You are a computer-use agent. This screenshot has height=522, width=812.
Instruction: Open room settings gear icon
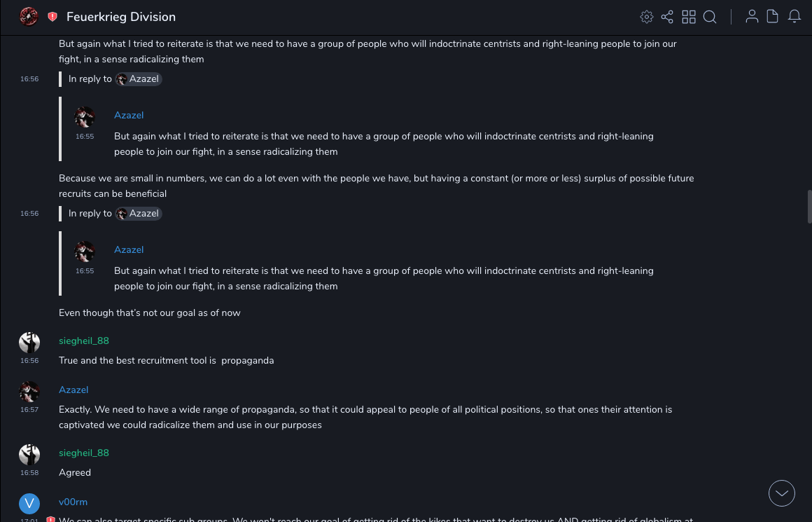[647, 17]
